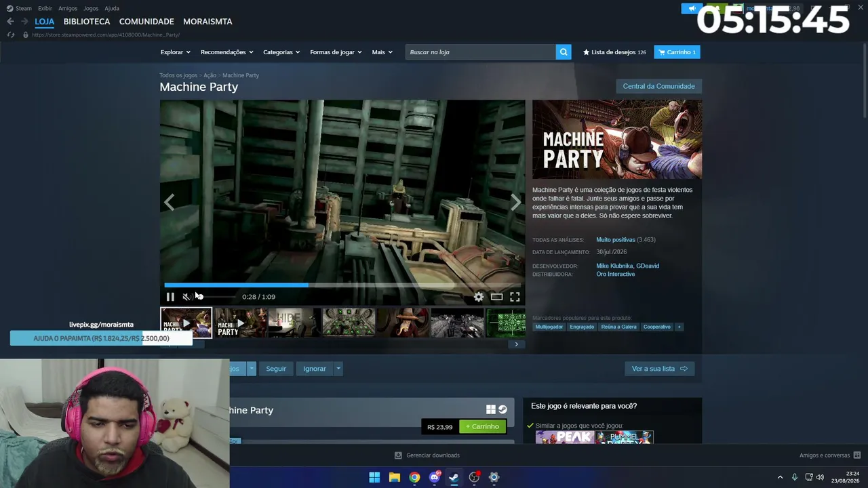868x488 pixels.
Task: Click the Seguir button
Action: coord(276,369)
